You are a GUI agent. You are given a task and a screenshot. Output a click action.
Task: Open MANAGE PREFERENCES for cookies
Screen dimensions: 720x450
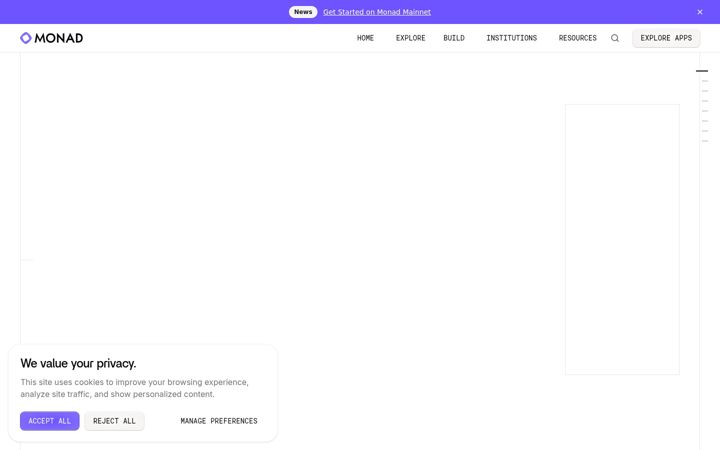click(x=219, y=421)
